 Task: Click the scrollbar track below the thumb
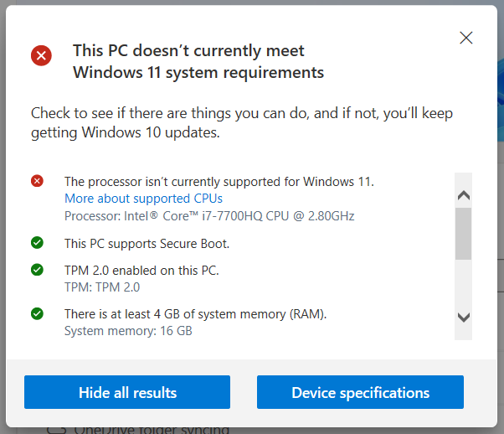click(x=463, y=285)
